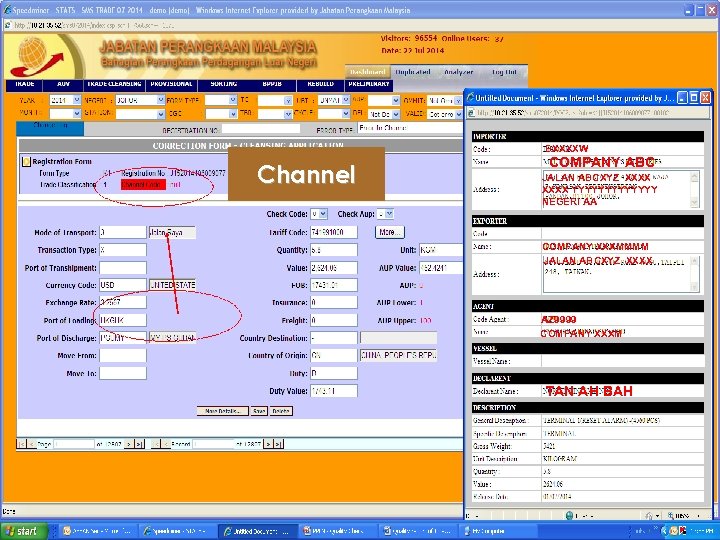Viewport: 720px width, 540px height.
Task: Click the Tariff Code field
Action: [334, 232]
